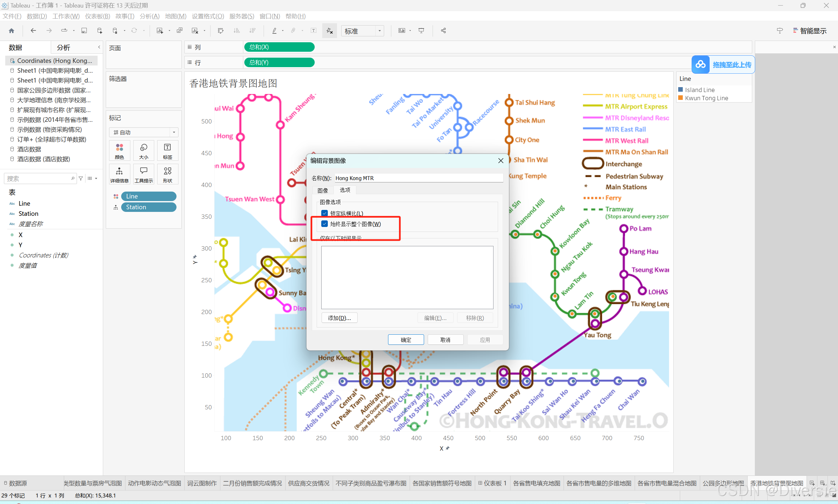Open the 工具提示 tooltip card in Marks
This screenshot has height=504, width=838.
coord(144,174)
